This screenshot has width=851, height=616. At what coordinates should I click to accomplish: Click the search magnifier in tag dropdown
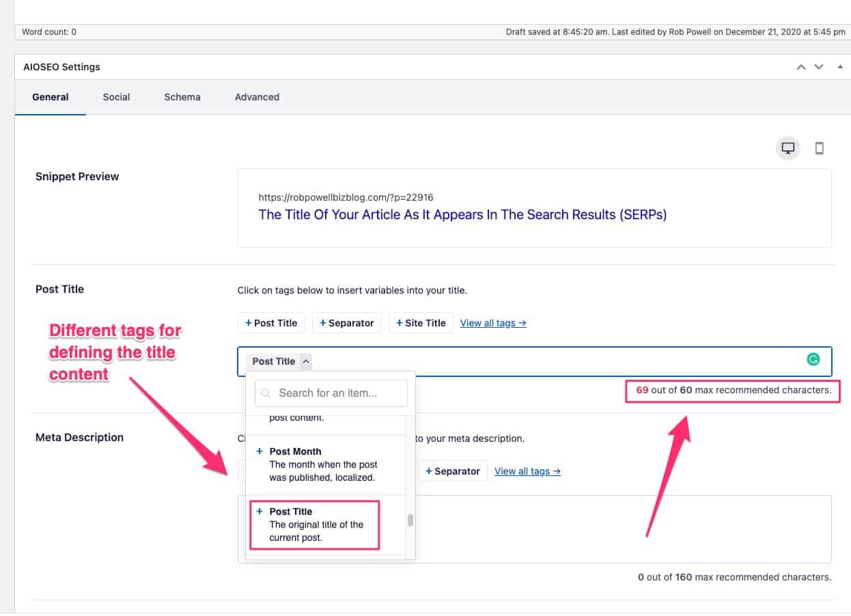click(266, 393)
